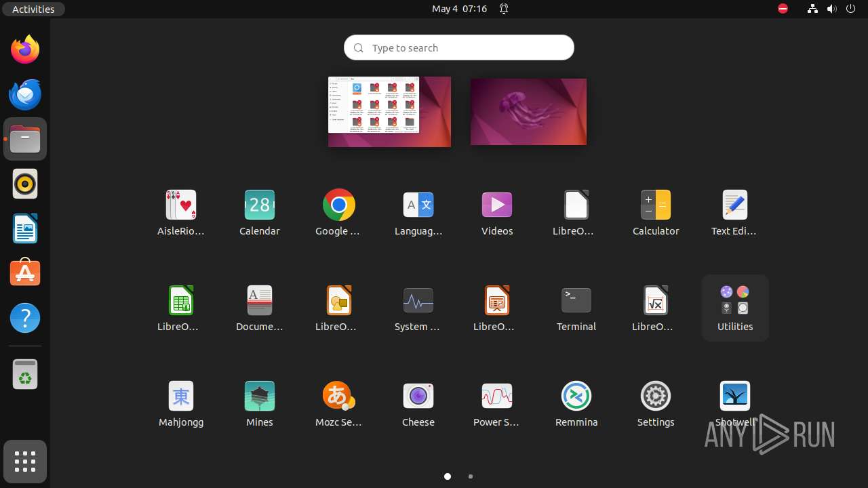This screenshot has width=868, height=488.
Task: Open Settings from app grid
Action: 656,404
